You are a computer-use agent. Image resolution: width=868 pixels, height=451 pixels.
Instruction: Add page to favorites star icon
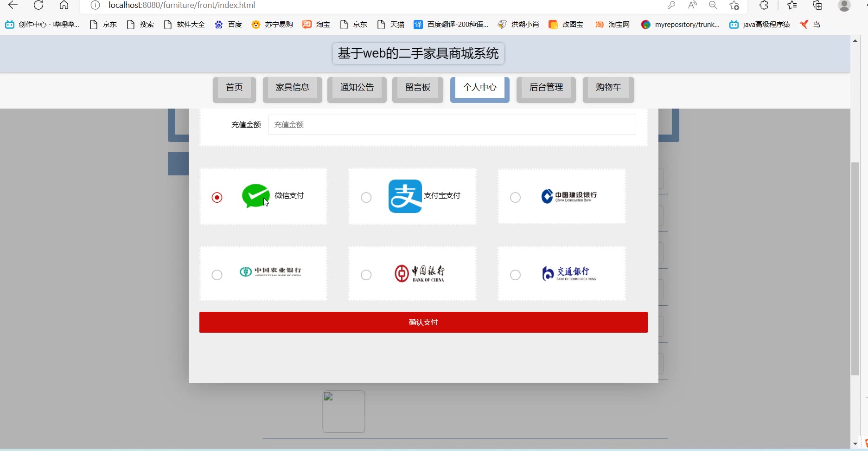coord(734,5)
